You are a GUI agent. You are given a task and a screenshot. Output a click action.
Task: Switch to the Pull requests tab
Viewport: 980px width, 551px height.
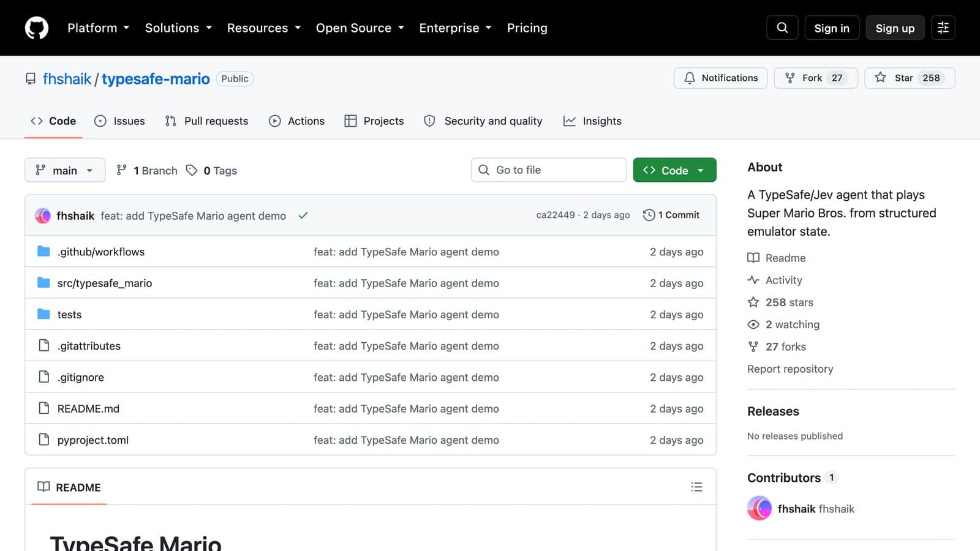206,121
